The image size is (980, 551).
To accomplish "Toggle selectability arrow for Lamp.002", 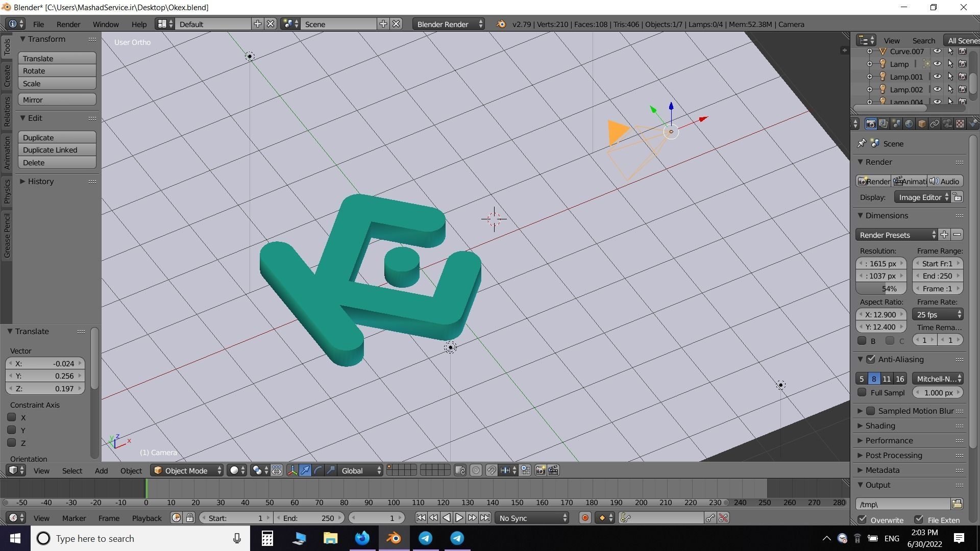I will (950, 89).
